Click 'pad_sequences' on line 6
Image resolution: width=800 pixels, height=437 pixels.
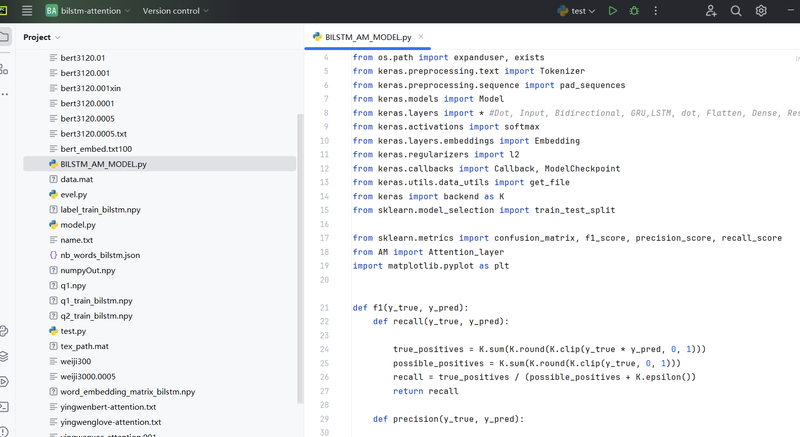click(x=592, y=85)
